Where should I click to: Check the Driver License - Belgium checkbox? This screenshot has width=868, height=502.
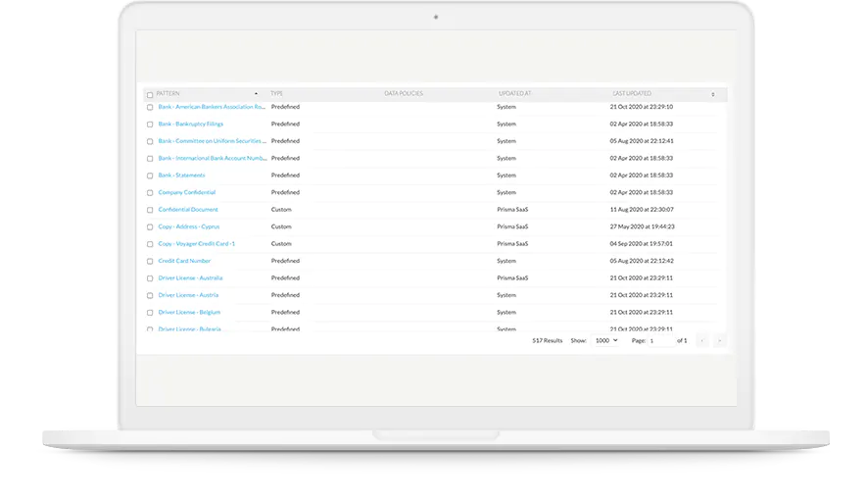[x=150, y=313]
